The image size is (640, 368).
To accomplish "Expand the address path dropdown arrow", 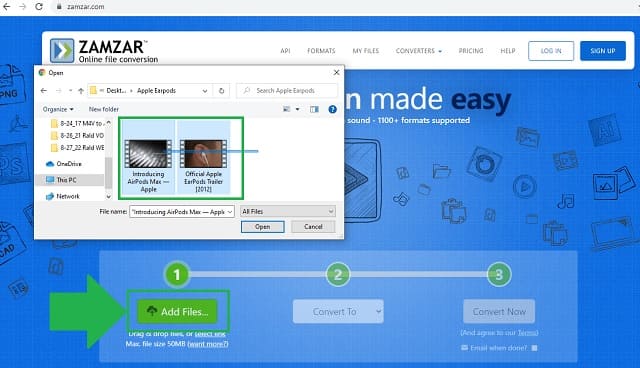I will 205,91.
